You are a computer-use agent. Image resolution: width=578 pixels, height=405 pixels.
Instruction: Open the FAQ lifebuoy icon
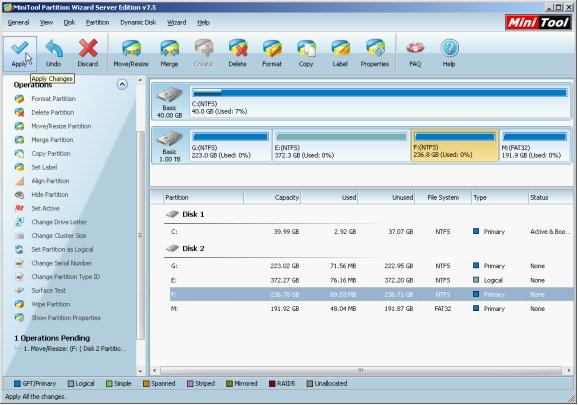415,53
